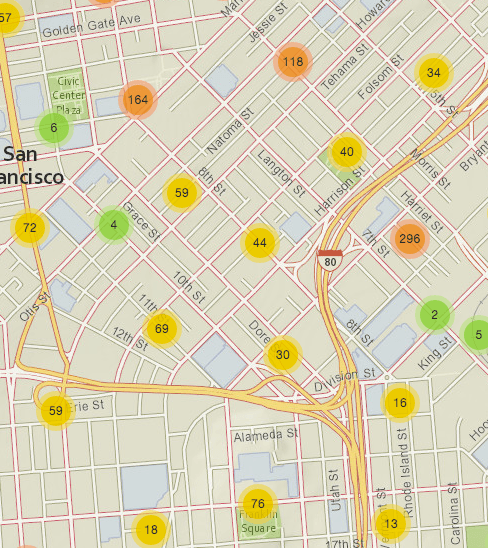Click the yellow 59 cluster near Erie St
Screen dimensions: 488x548
[x=56, y=411]
